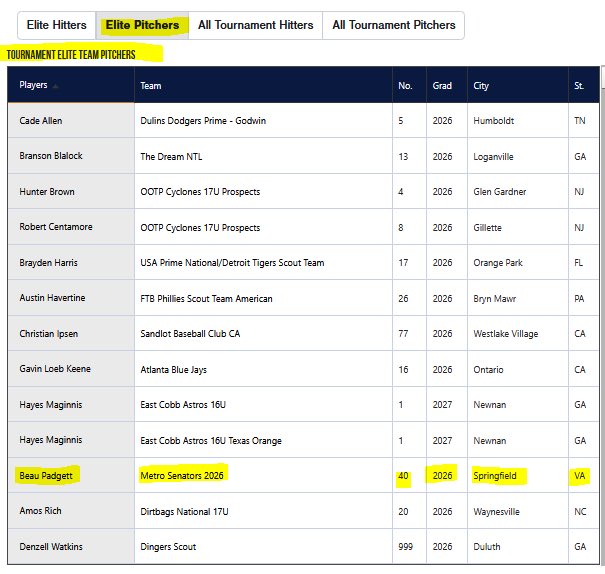This screenshot has height=574, width=605.
Task: Click city Orange Park
Action: [498, 263]
